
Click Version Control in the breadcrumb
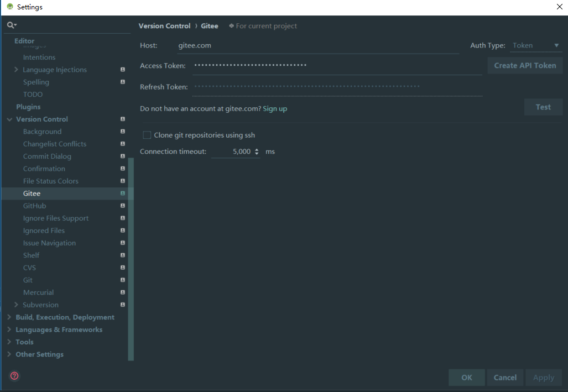pos(164,26)
